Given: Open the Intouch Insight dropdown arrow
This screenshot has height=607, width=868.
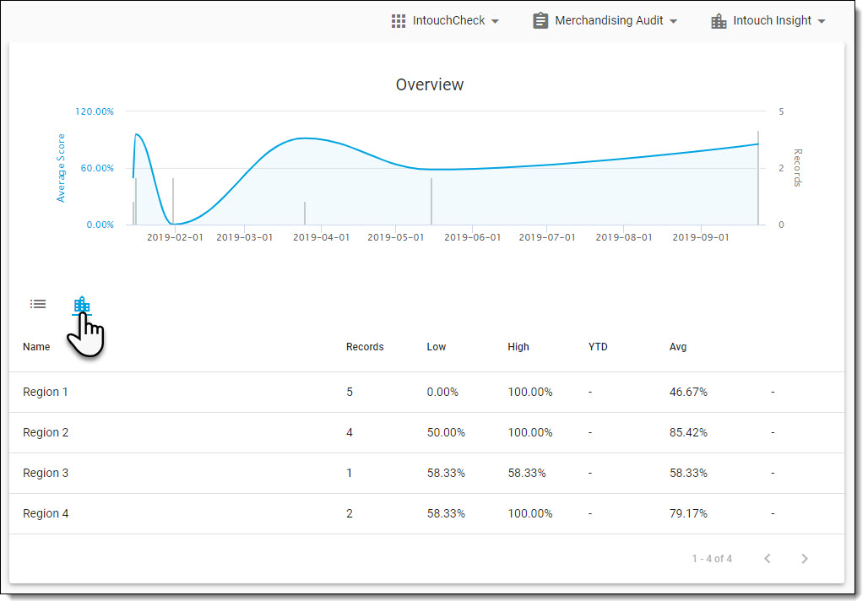Looking at the screenshot, I should point(822,21).
